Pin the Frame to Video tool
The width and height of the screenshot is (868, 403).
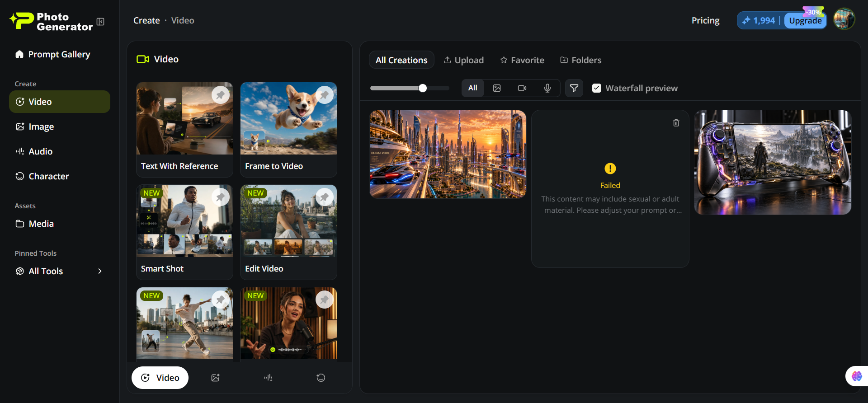[x=325, y=95]
